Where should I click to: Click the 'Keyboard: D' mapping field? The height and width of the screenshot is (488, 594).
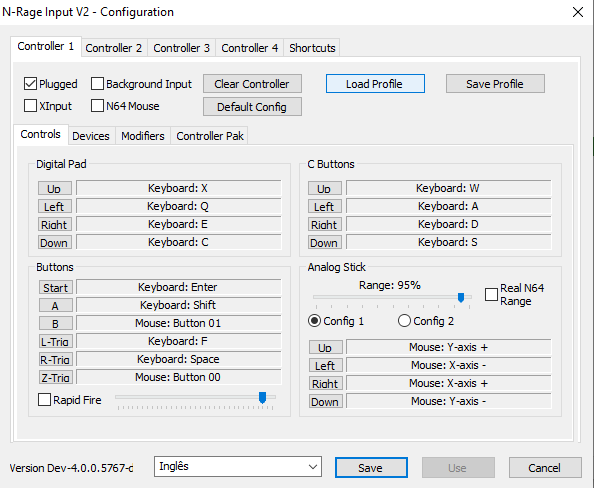tap(449, 224)
